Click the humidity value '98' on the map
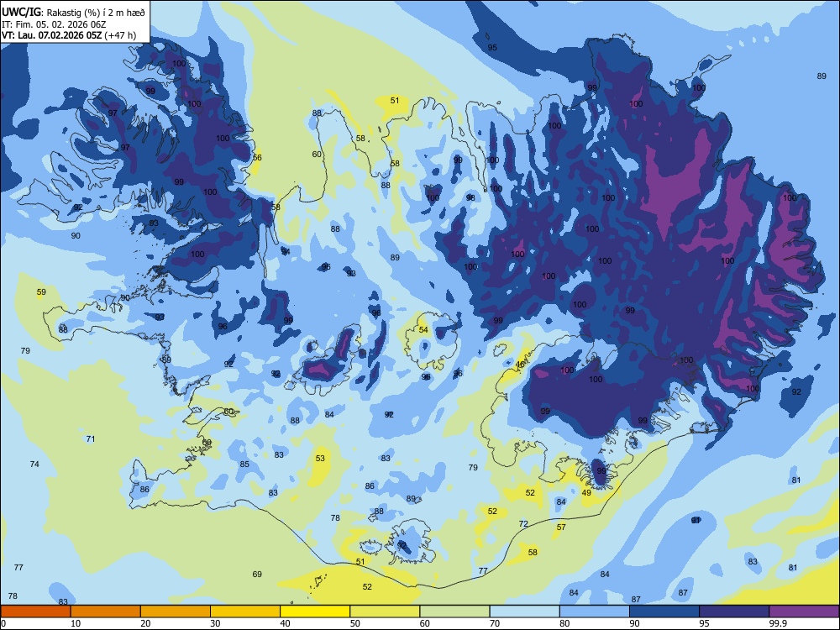 pos(470,197)
